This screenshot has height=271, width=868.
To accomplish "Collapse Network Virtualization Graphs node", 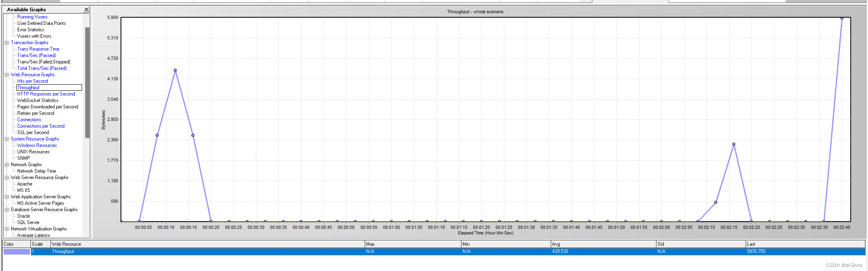I will (6, 229).
